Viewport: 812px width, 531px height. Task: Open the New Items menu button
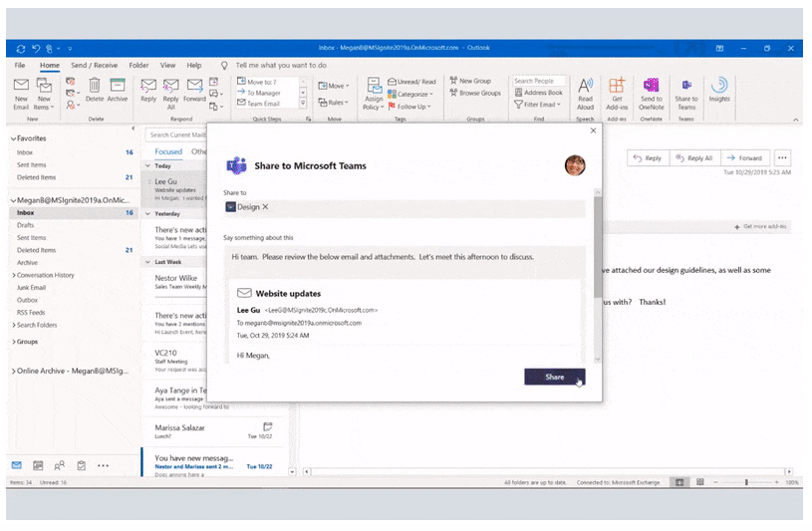pos(44,94)
